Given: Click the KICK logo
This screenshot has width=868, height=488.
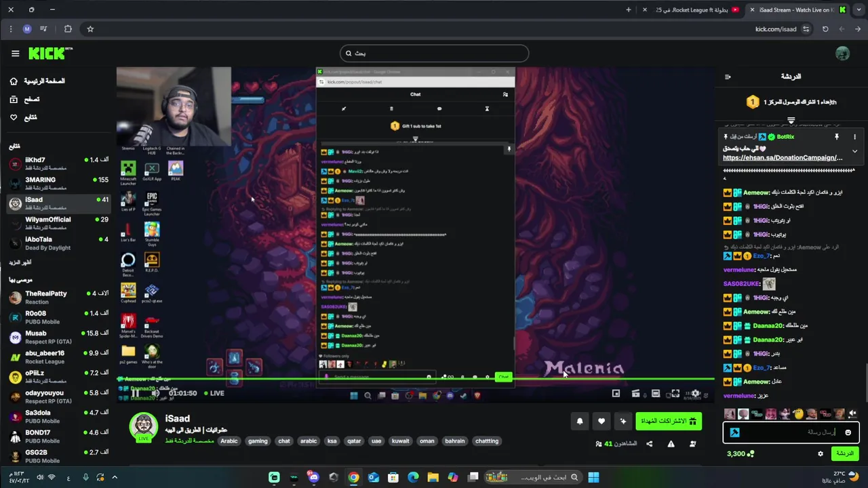Looking at the screenshot, I should coord(50,53).
